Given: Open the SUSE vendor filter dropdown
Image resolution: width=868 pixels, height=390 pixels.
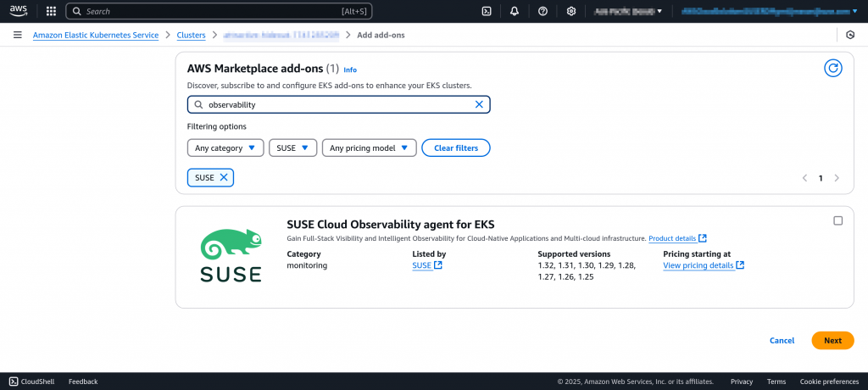Looking at the screenshot, I should tap(293, 148).
